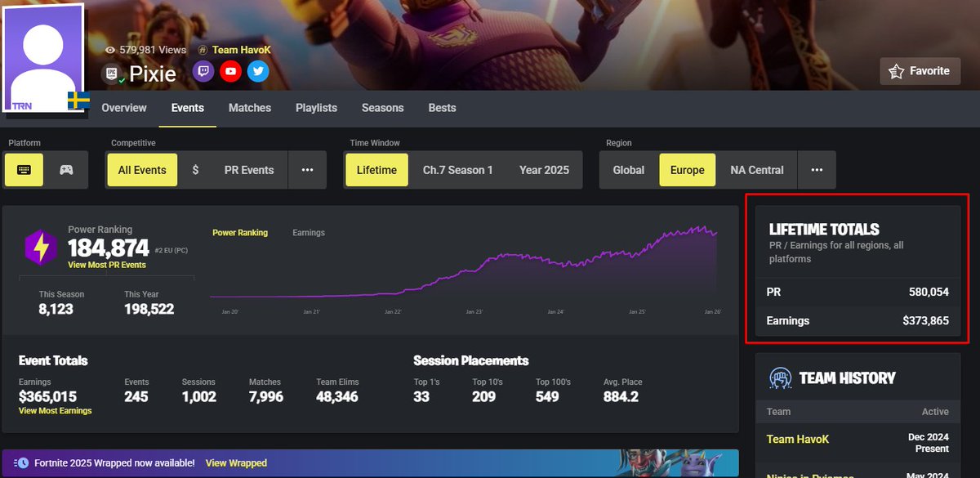Click the Favorite button

pyautogui.click(x=920, y=71)
